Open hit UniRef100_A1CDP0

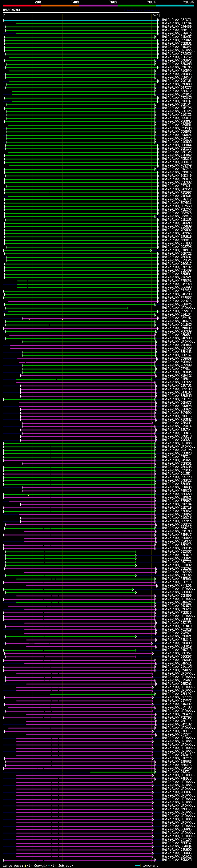tap(177, 71)
